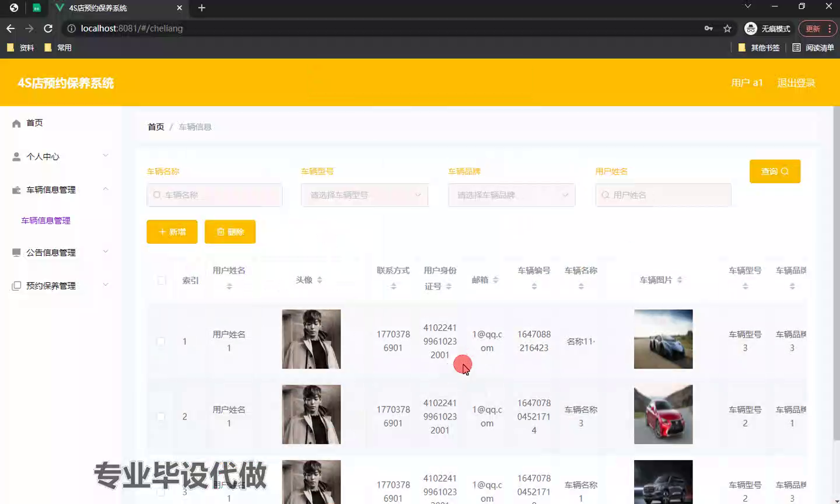This screenshot has width=840, height=504.
Task: Sort by 头像 column arrows
Action: click(320, 280)
